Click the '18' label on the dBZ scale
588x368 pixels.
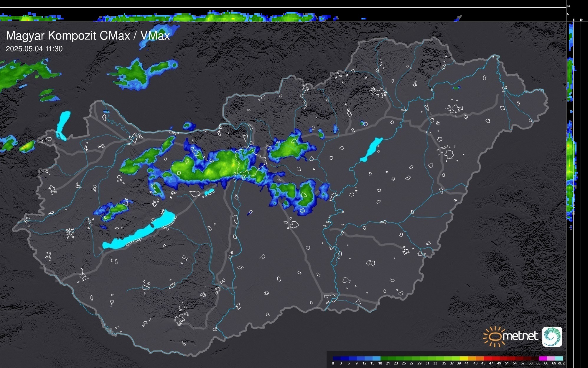[380, 363]
